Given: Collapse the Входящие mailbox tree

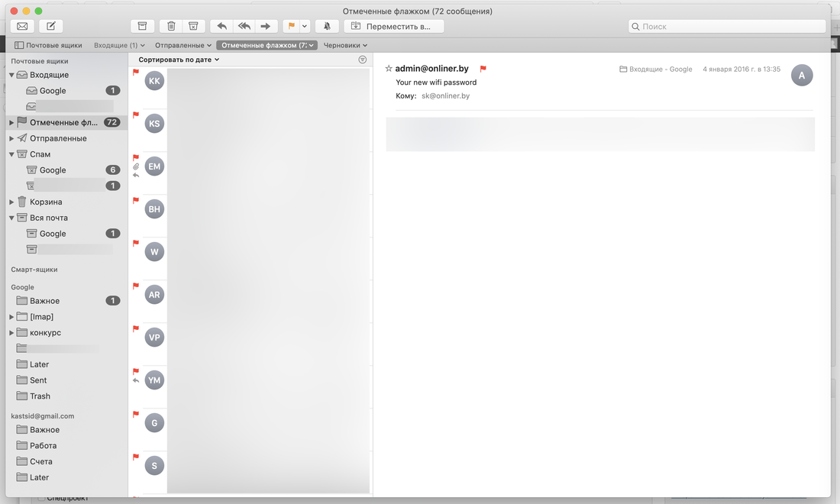Looking at the screenshot, I should (x=11, y=75).
